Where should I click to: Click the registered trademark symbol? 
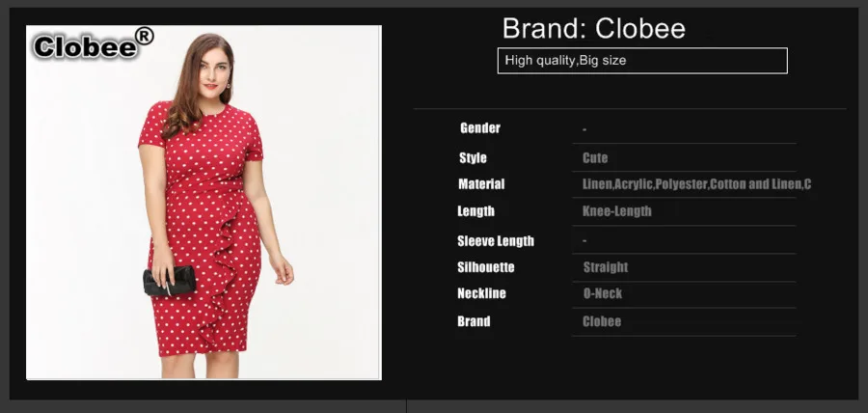coord(144,37)
